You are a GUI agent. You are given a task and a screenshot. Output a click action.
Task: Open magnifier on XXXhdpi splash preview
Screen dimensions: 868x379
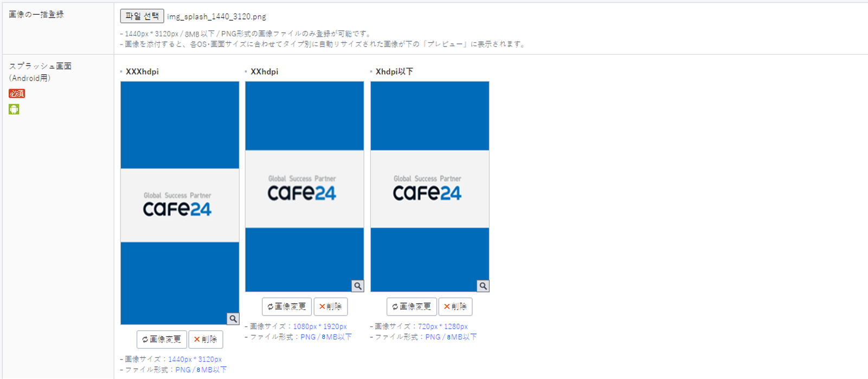click(x=233, y=319)
